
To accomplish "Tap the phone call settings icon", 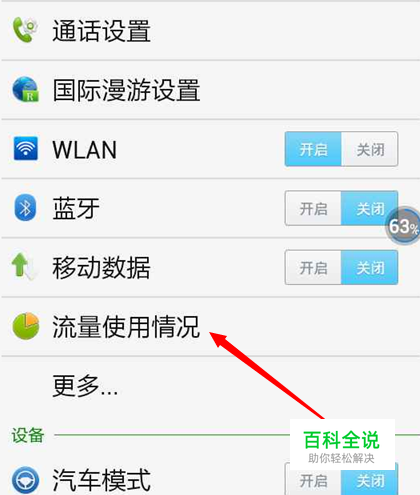I will click(x=25, y=30).
